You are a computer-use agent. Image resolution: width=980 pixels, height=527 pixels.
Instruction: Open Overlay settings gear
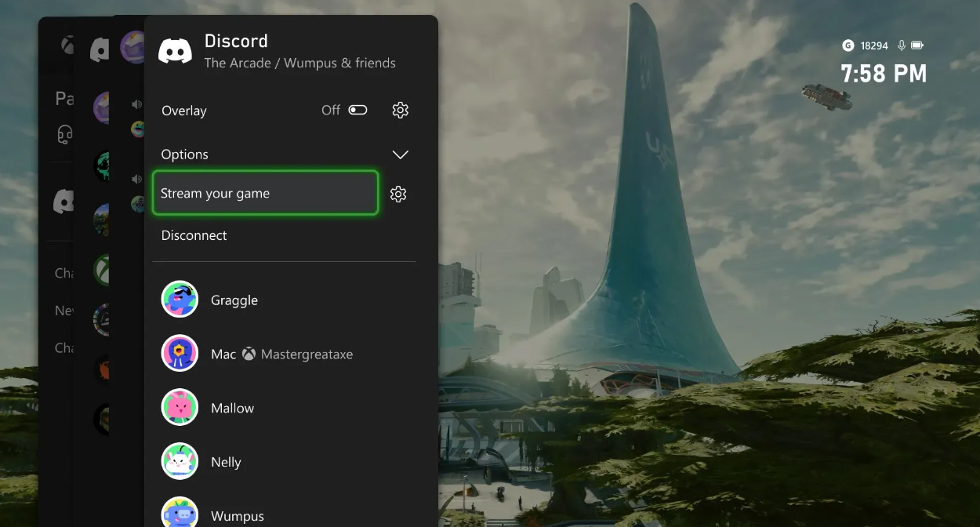point(401,110)
